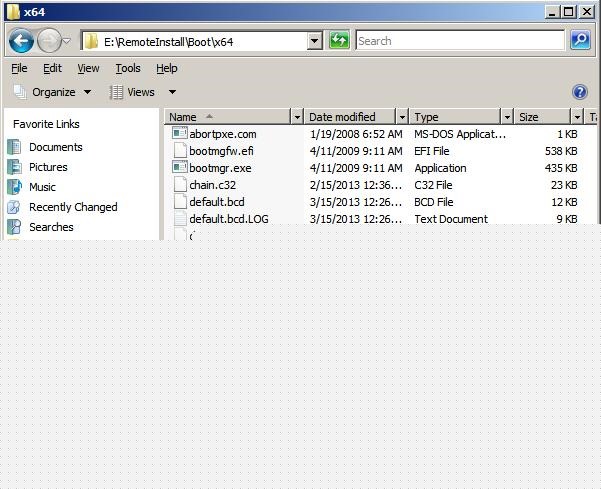The height and width of the screenshot is (489, 601).
Task: Click the 1/19/2008 6:52 AM date cell
Action: tap(356, 134)
